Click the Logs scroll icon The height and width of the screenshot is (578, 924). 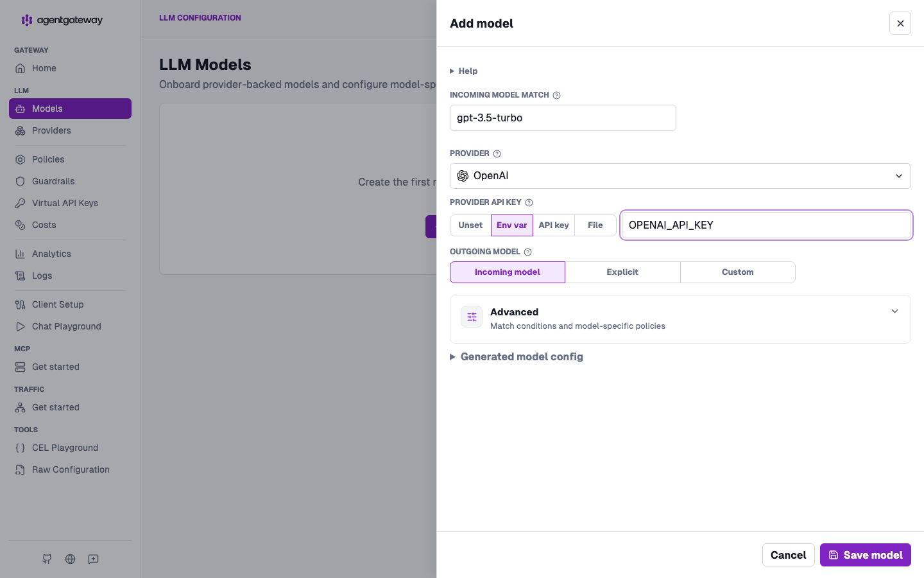point(21,276)
